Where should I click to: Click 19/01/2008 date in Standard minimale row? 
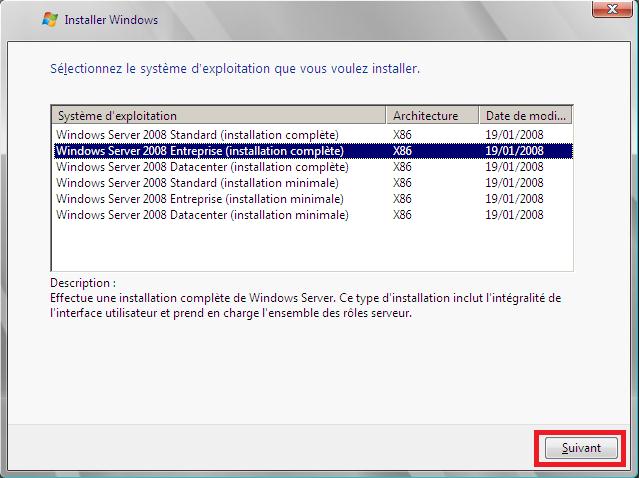pyautogui.click(x=514, y=183)
